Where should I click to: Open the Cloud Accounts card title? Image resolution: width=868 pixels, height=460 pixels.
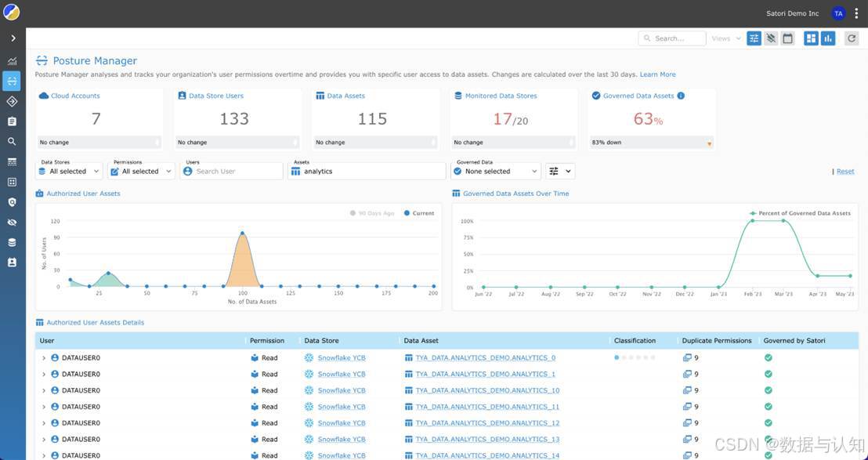(75, 96)
